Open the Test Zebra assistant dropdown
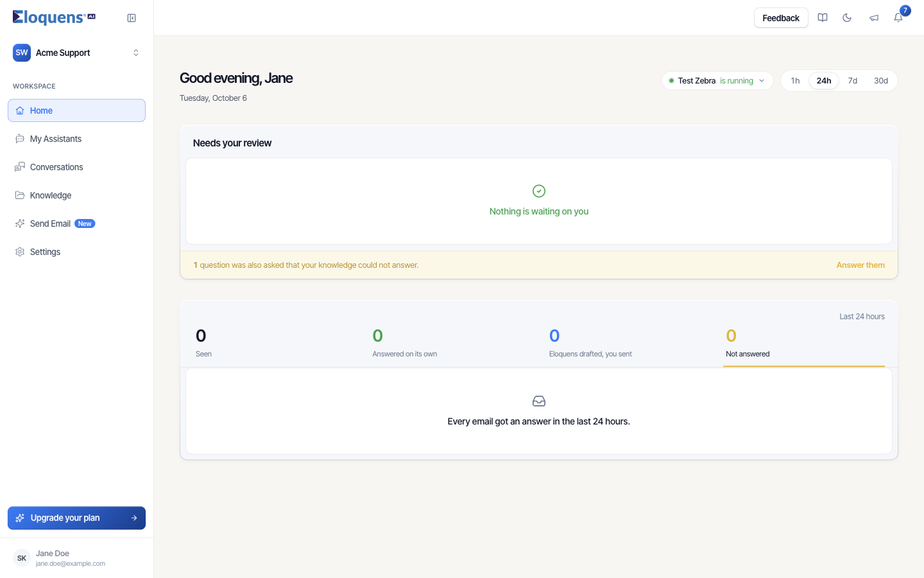 717,81
